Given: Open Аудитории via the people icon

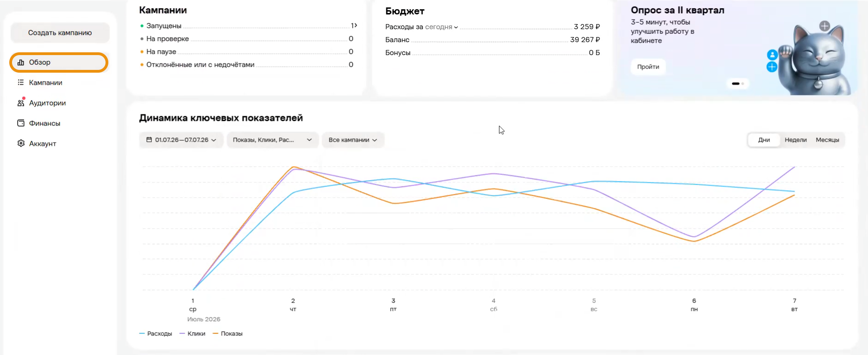Looking at the screenshot, I should click(x=21, y=103).
